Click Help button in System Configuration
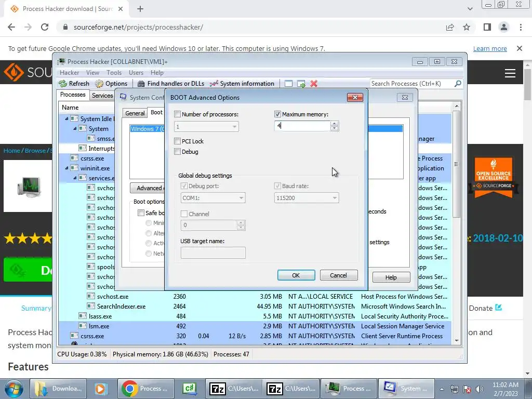Screen dimensions: 532x399 coord(391,277)
